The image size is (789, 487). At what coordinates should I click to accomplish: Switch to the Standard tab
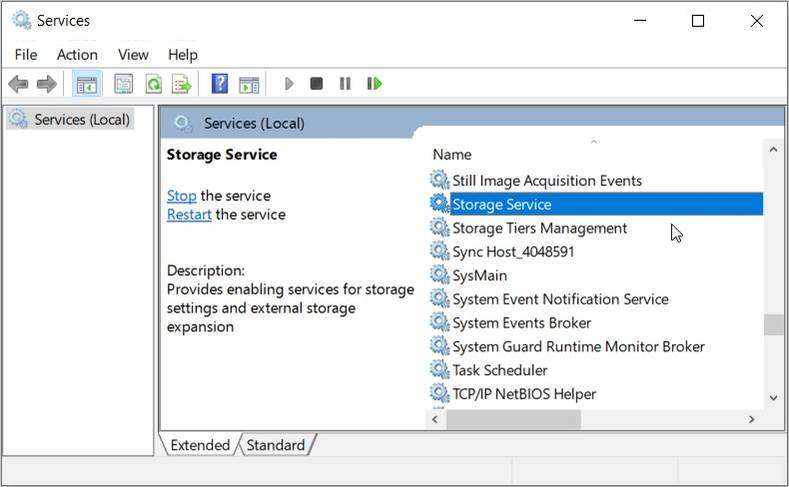tap(276, 445)
